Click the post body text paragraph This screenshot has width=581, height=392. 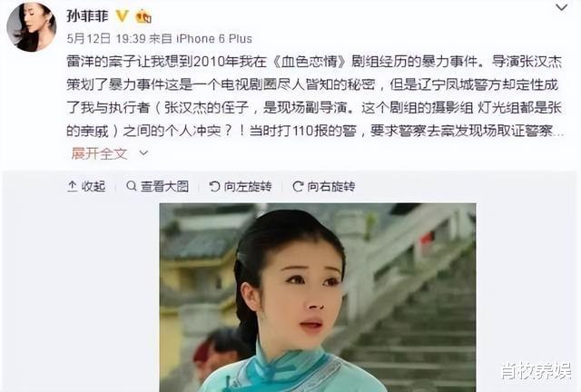coord(315,96)
